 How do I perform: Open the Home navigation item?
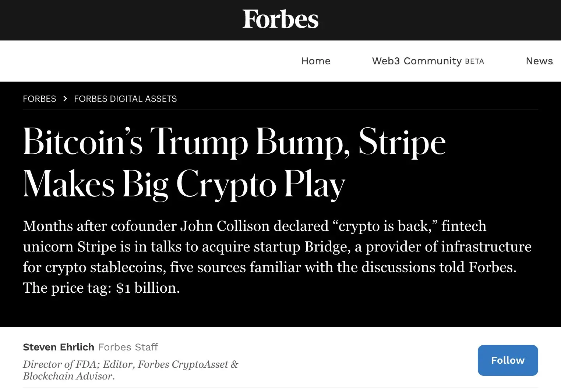tap(316, 61)
